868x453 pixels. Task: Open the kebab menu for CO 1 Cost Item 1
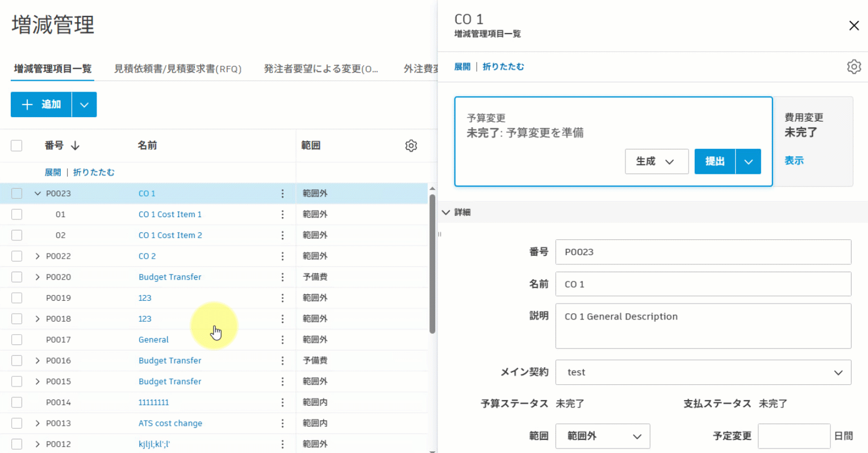(282, 214)
